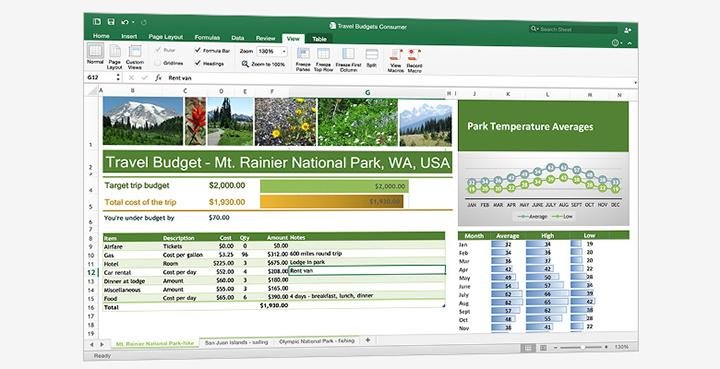This screenshot has width=720, height=369.
Task: Switch to San Juan Islands - sailing sheet
Action: pos(236,342)
